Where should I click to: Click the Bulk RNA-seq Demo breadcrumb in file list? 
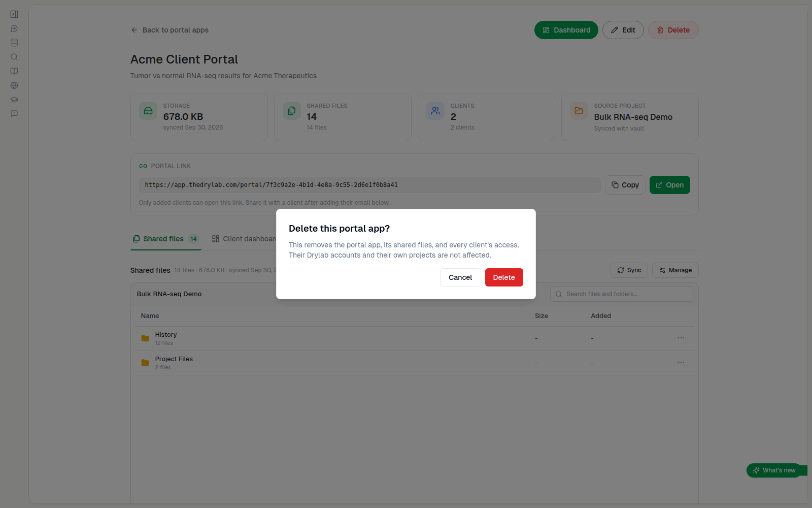click(x=170, y=294)
